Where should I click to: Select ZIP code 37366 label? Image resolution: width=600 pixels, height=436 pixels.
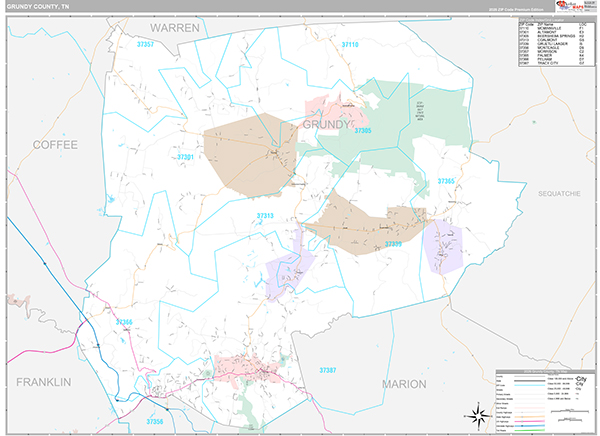coord(124,321)
